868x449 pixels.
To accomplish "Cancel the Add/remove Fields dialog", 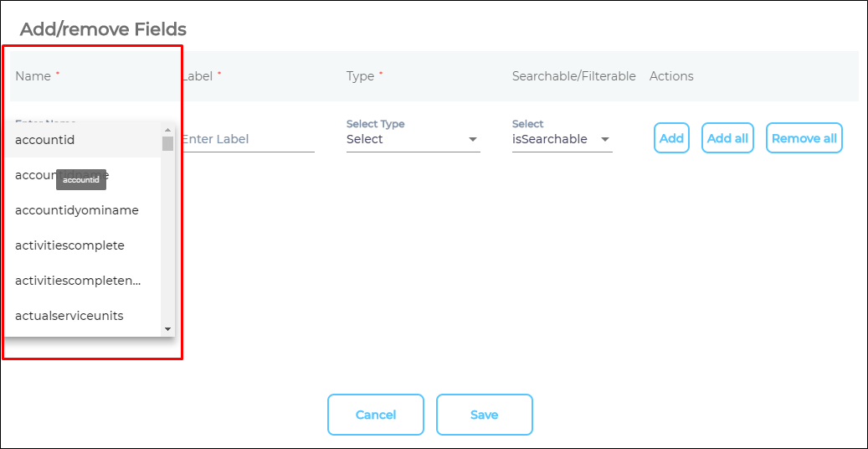I will tap(375, 415).
